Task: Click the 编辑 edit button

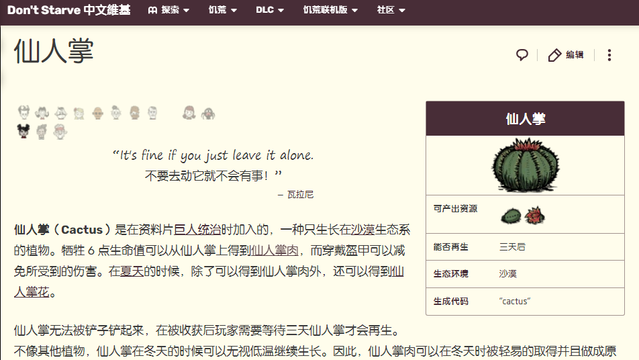Action: (x=566, y=55)
